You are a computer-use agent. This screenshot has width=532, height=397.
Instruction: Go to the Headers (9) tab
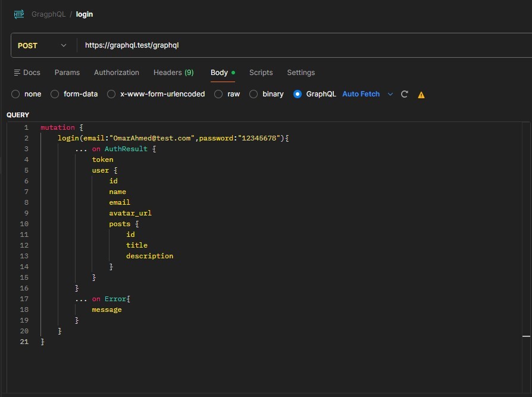coord(173,73)
